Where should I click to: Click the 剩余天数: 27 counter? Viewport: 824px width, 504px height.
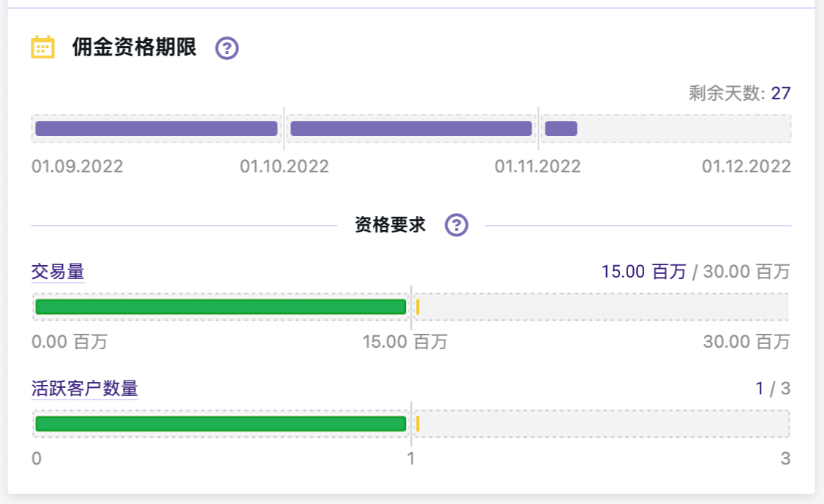739,93
